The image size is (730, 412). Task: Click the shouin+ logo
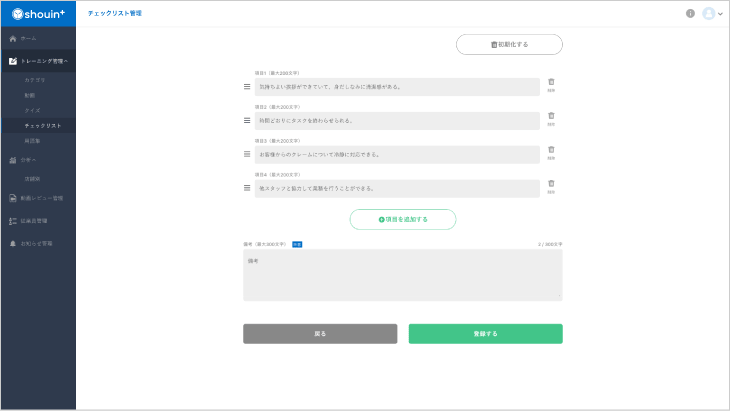pyautogui.click(x=37, y=14)
